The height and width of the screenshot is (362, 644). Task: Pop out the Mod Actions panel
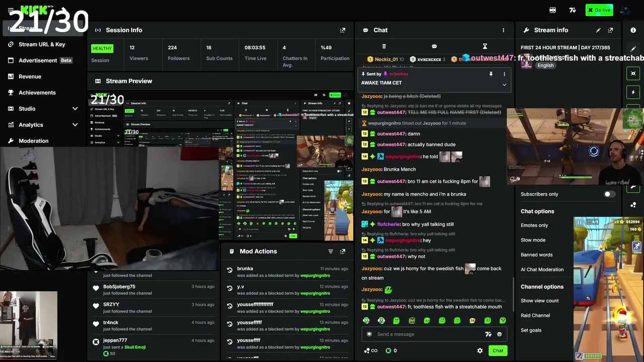[x=343, y=251]
